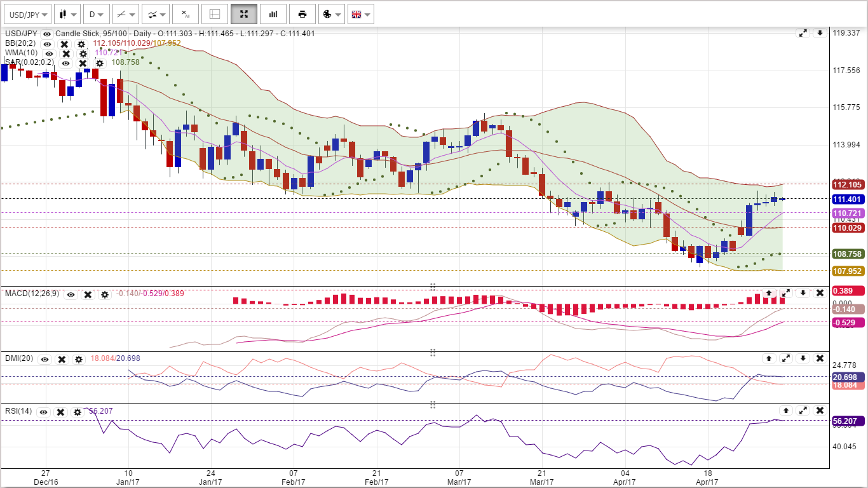The image size is (868, 488).
Task: Click the current price label 111.401
Action: coord(848,199)
